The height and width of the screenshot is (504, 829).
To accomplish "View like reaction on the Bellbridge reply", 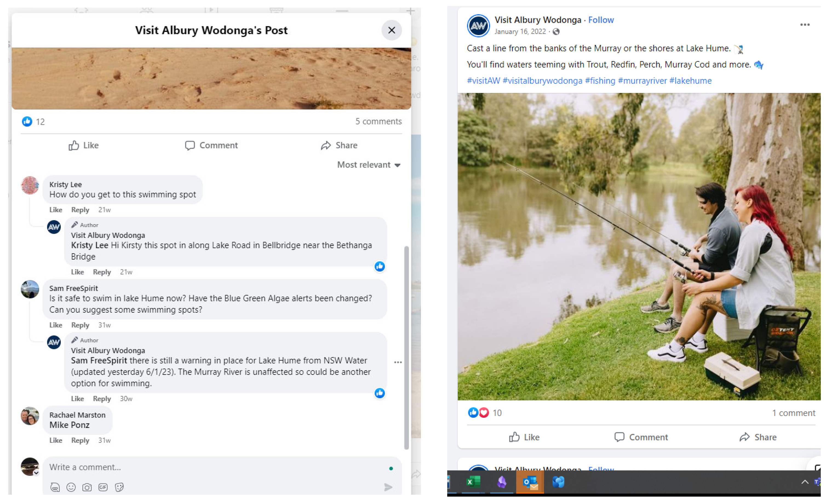I will [x=380, y=267].
